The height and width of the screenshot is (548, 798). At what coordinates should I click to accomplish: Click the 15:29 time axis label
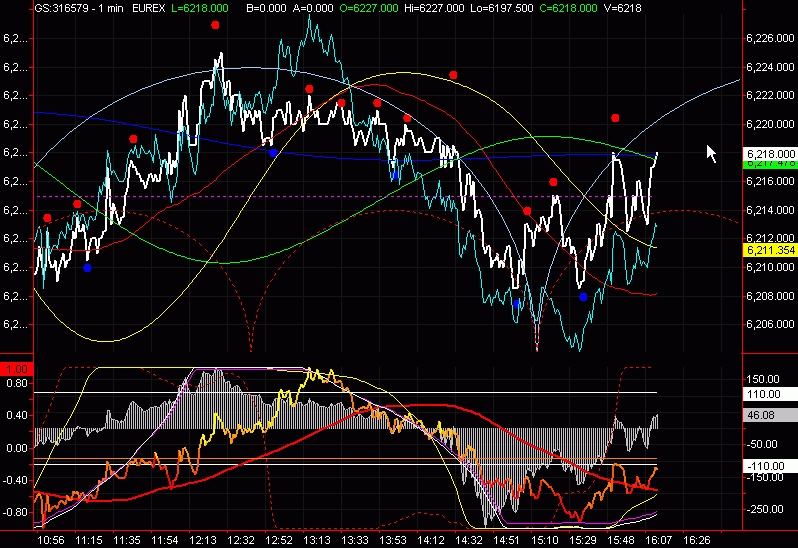coord(583,540)
